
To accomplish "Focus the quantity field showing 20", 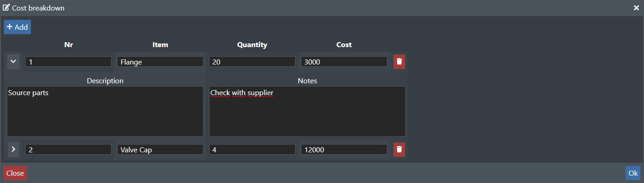I will pyautogui.click(x=252, y=62).
